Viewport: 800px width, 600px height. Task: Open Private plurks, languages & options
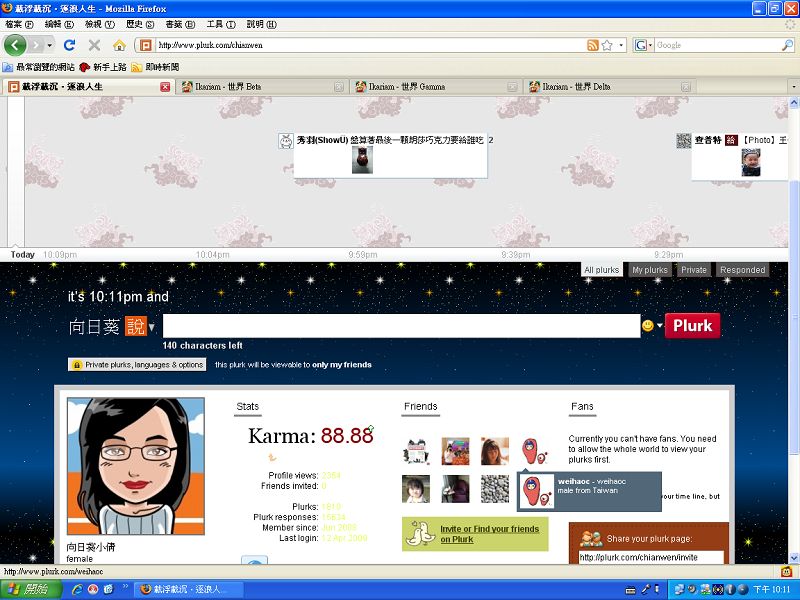[137, 365]
